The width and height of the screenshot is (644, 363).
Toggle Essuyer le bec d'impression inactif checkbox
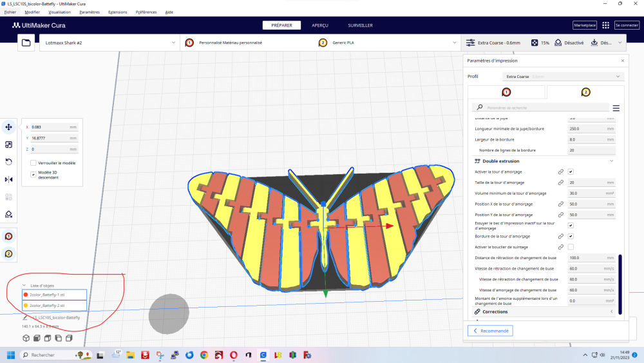pos(571,225)
